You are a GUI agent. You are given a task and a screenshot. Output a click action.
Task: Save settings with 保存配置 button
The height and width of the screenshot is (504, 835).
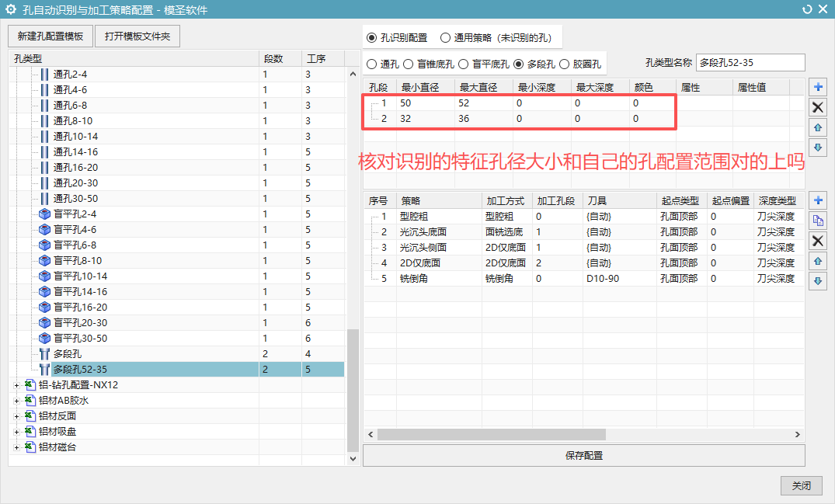[583, 456]
